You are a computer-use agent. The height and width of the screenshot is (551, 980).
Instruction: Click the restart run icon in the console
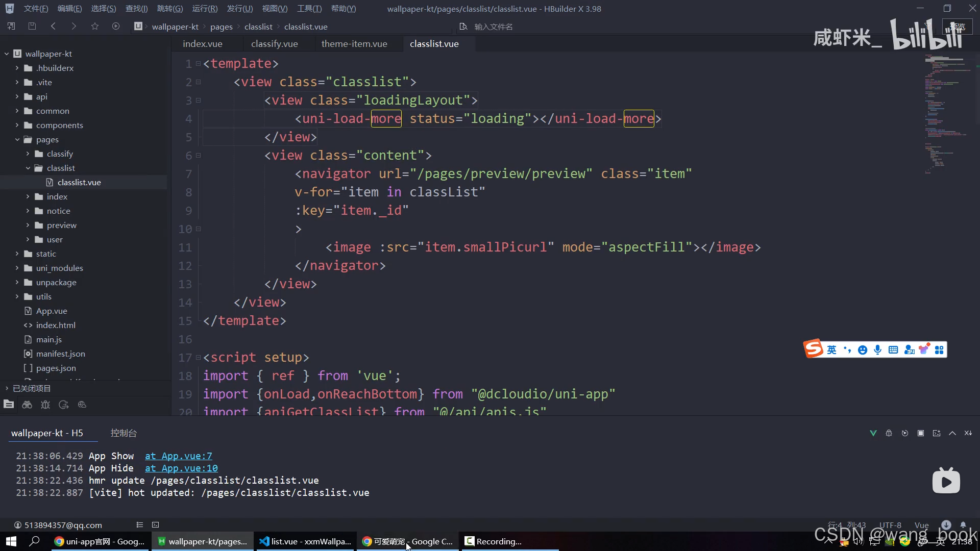pos(904,433)
